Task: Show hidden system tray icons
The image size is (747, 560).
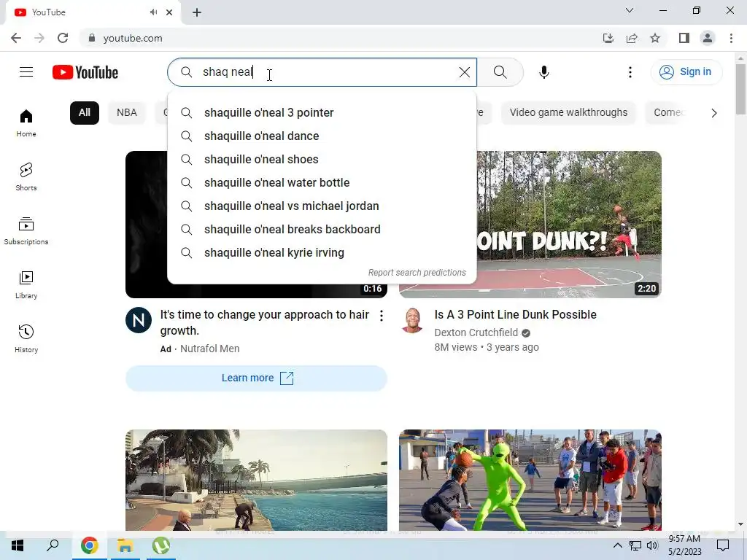Action: (617, 545)
